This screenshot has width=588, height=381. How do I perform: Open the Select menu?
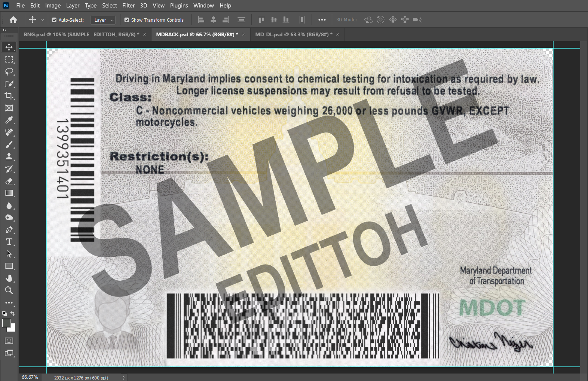[110, 6]
